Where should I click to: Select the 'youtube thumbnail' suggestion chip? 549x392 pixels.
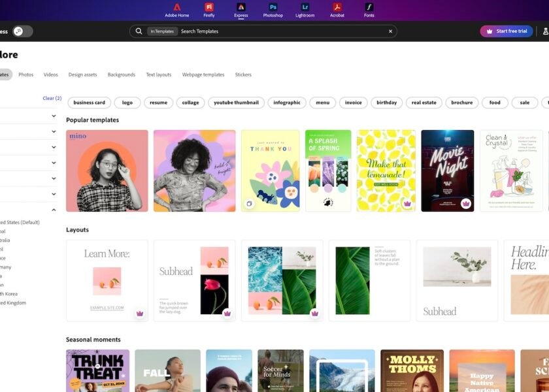click(x=236, y=103)
